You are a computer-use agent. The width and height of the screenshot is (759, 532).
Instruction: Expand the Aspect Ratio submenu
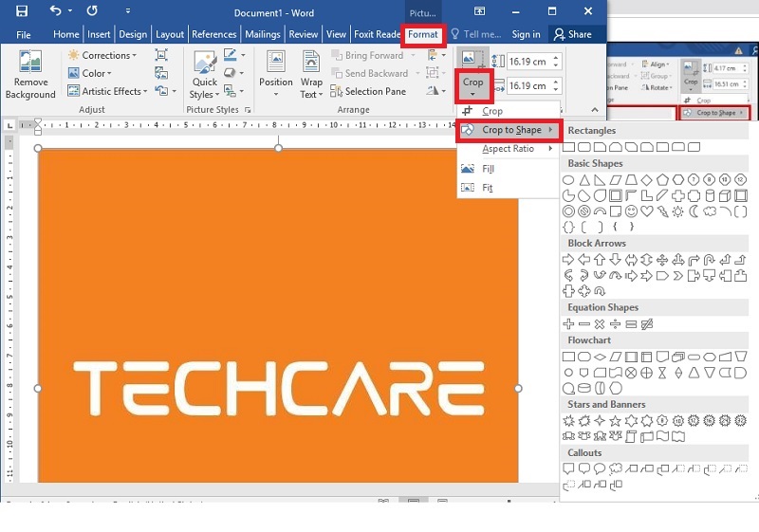coord(508,149)
